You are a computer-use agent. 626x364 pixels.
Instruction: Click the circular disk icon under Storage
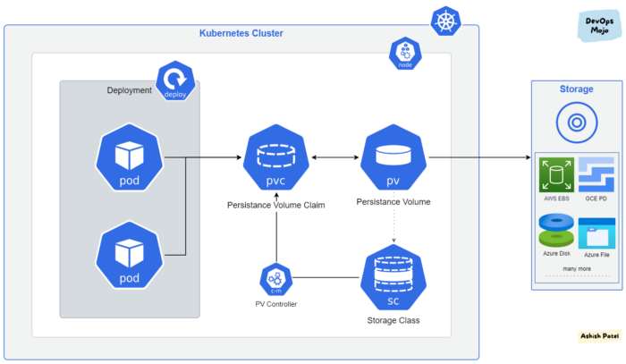(577, 123)
